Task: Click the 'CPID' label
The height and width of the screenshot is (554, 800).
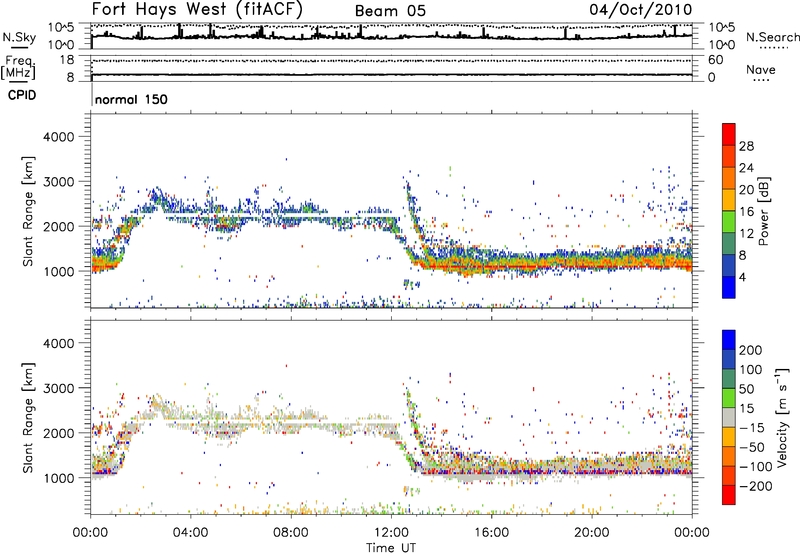Action: (22, 95)
